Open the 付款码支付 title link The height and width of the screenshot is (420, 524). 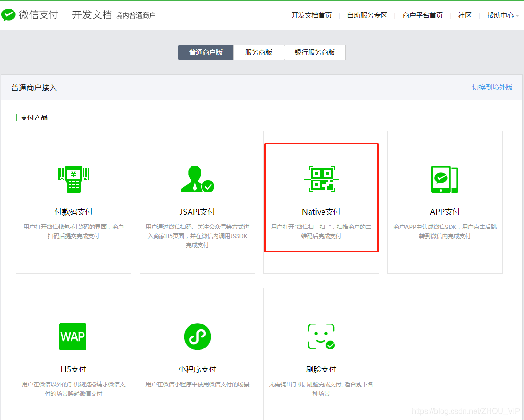(x=73, y=212)
